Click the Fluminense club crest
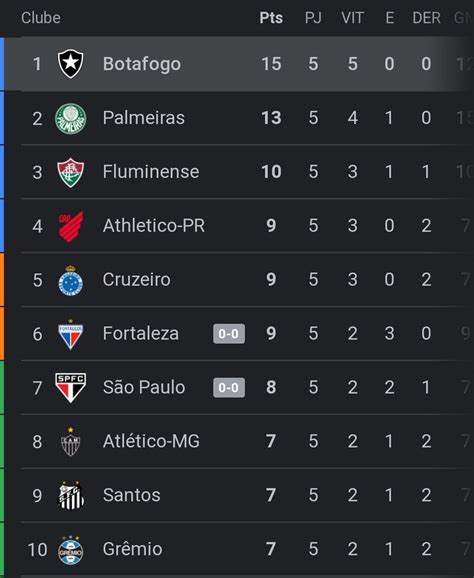474x578 pixels. 70,173
